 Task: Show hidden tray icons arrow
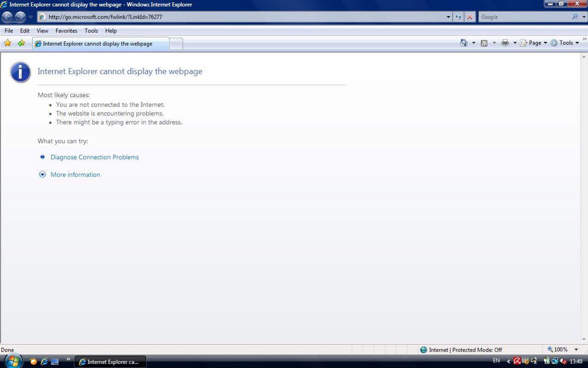coord(509,362)
